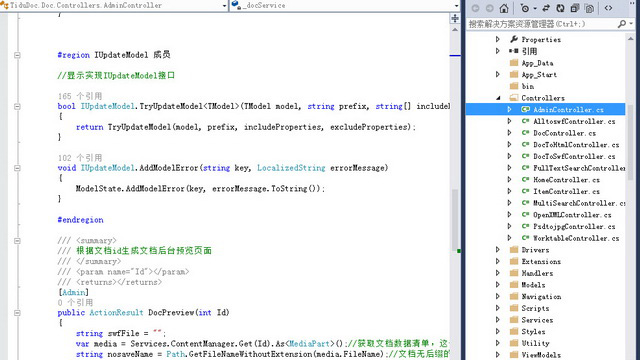Select AlltoswfController.cs file

click(574, 121)
